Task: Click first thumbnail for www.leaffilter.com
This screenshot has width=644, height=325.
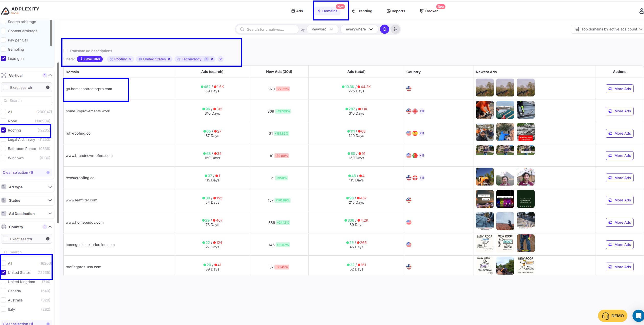Action: [485, 199]
